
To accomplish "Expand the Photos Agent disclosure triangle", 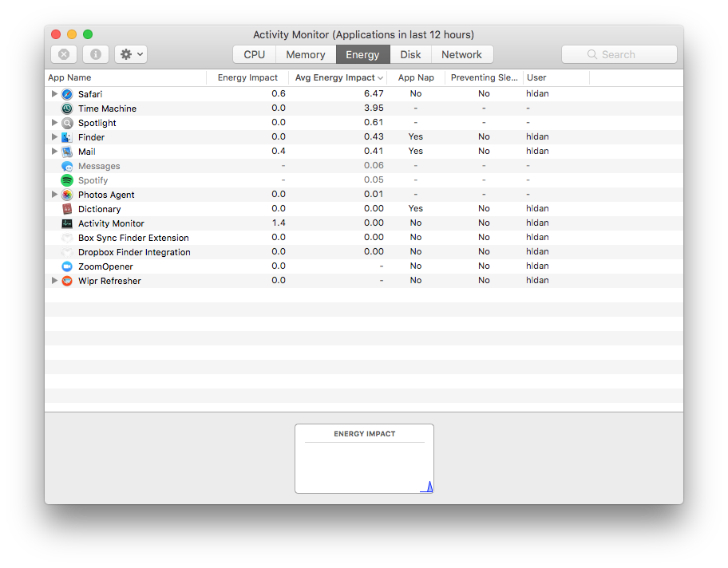I will (54, 195).
